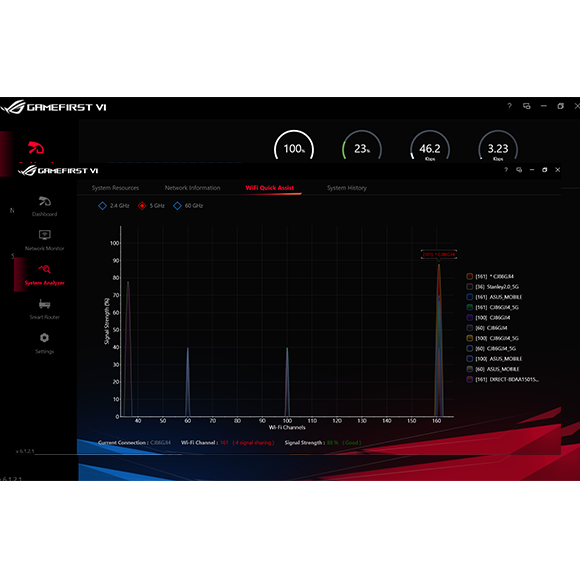The height and width of the screenshot is (580, 580).
Task: Click the display switch icon beside help
Action: (x=519, y=170)
